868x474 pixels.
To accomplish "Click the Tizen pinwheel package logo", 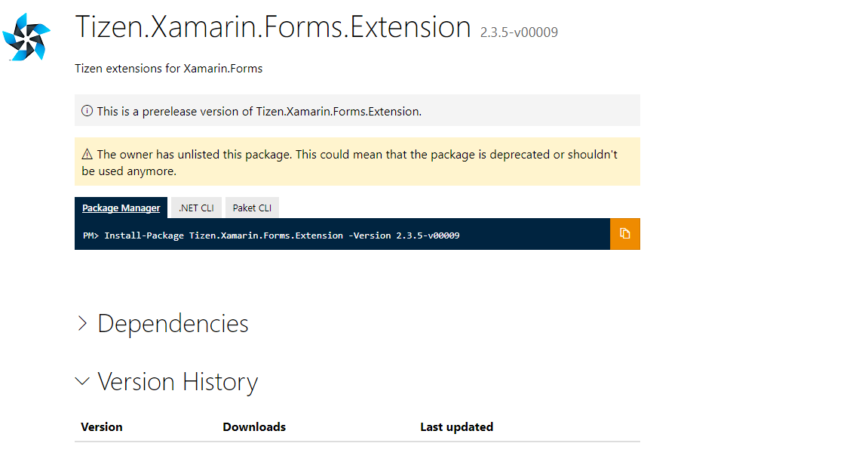I will click(26, 35).
